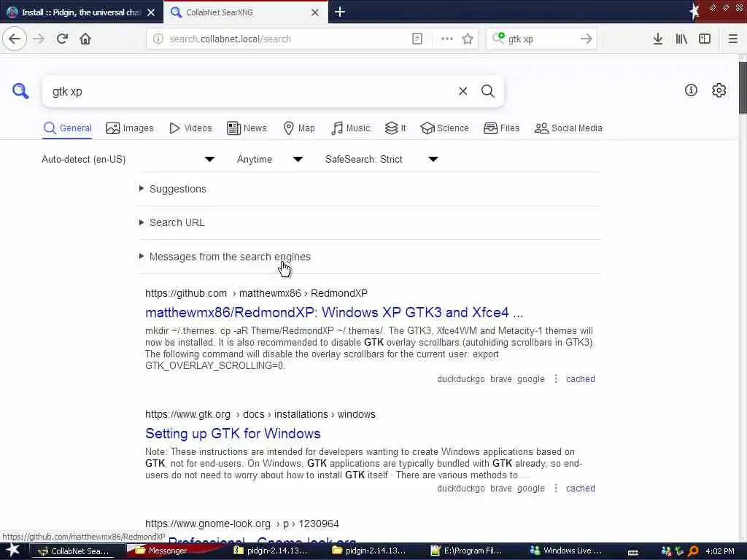747x560 pixels.
Task: Open more options for RedmondXP result
Action: pos(555,379)
